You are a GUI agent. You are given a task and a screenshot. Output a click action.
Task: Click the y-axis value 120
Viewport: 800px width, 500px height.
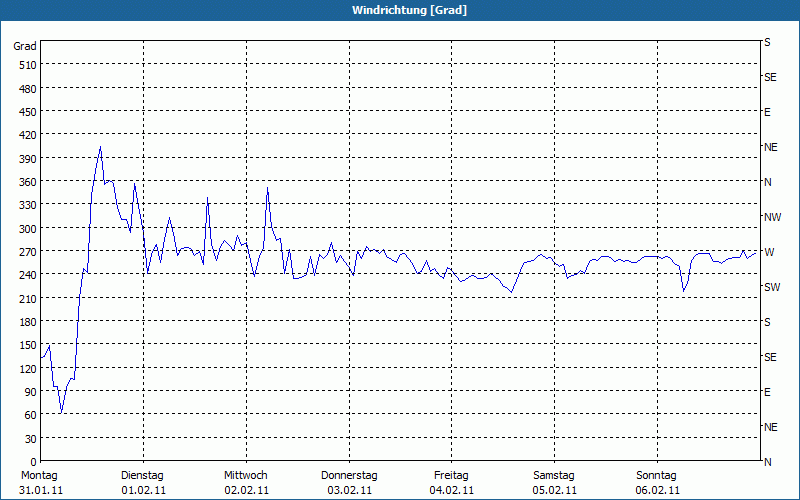(x=28, y=369)
